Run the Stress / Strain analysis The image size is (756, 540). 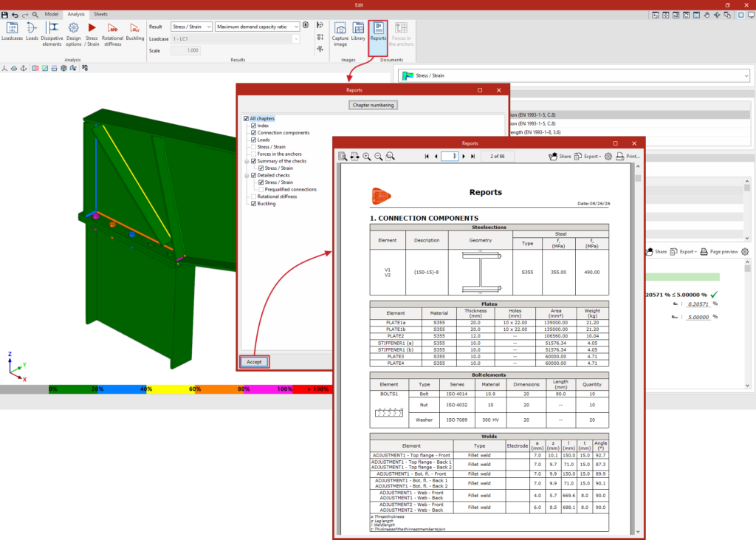[92, 34]
